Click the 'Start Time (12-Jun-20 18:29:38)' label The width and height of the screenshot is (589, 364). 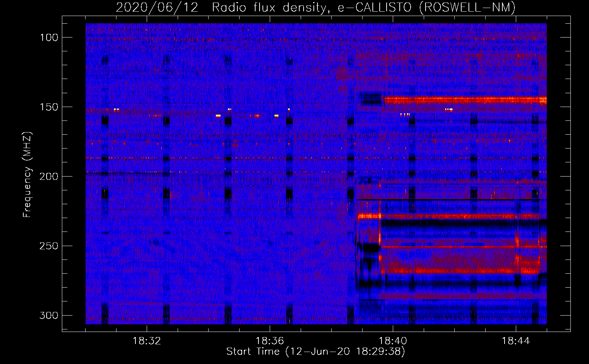click(316, 352)
